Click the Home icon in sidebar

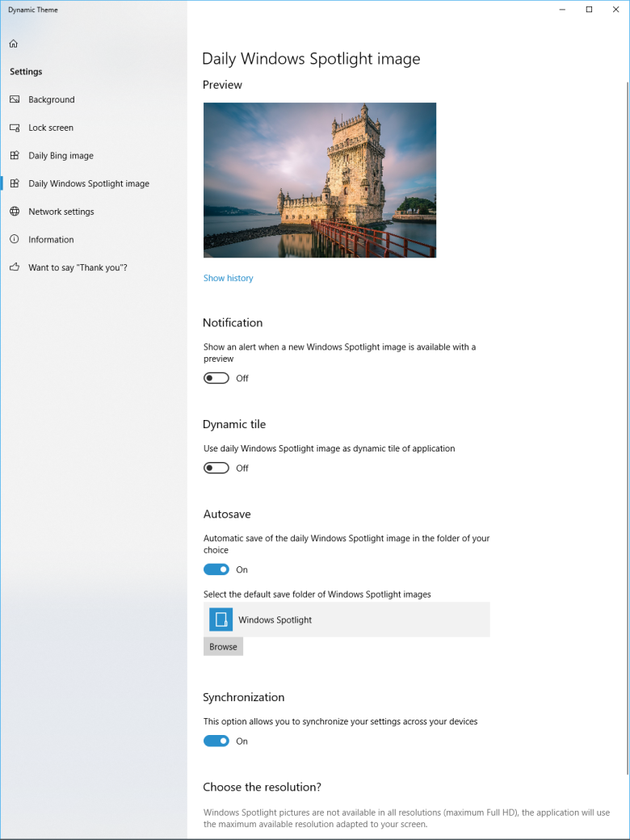tap(14, 44)
